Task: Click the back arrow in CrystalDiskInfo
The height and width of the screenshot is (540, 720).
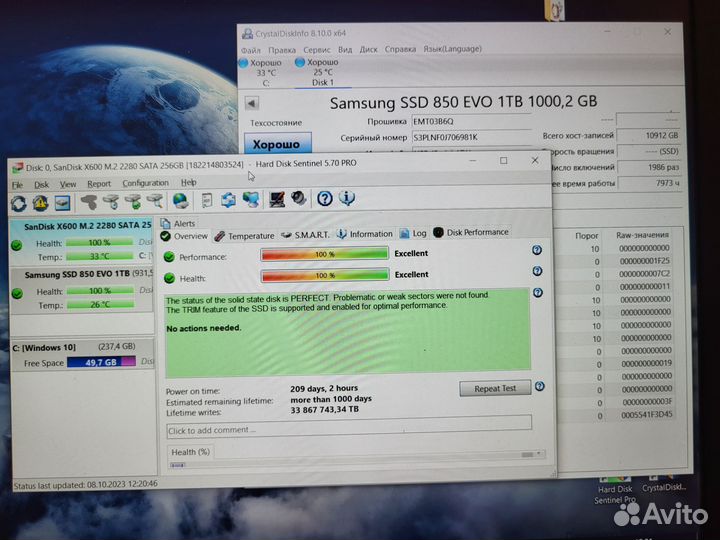Action: coord(252,103)
